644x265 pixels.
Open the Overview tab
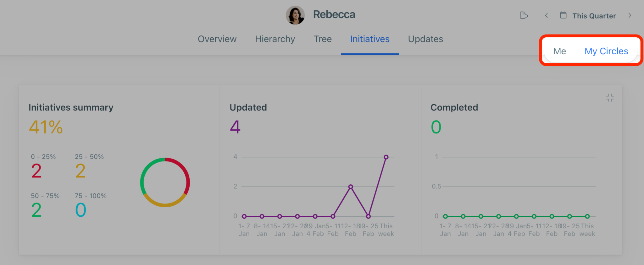pyautogui.click(x=217, y=39)
